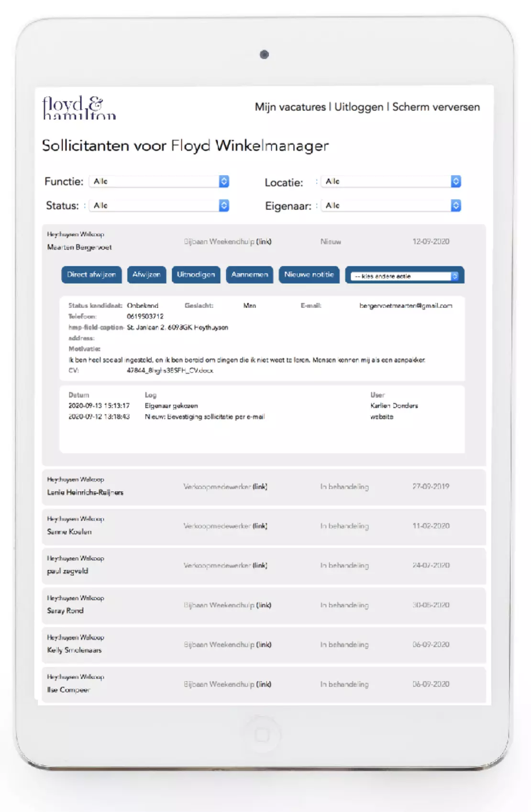Click 'In behandeling' status for Senne Koelen
Viewport: 531px width, 812px height.
tap(344, 526)
